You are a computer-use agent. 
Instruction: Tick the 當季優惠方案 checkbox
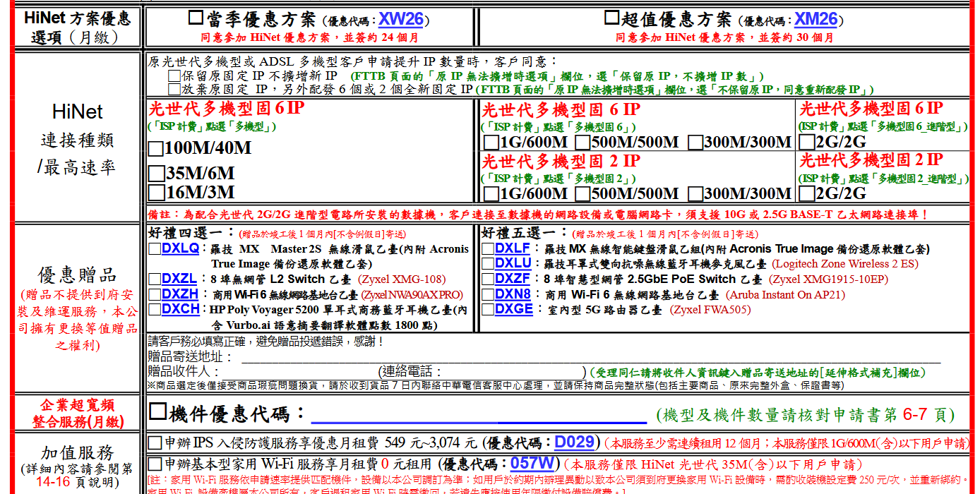pos(196,18)
